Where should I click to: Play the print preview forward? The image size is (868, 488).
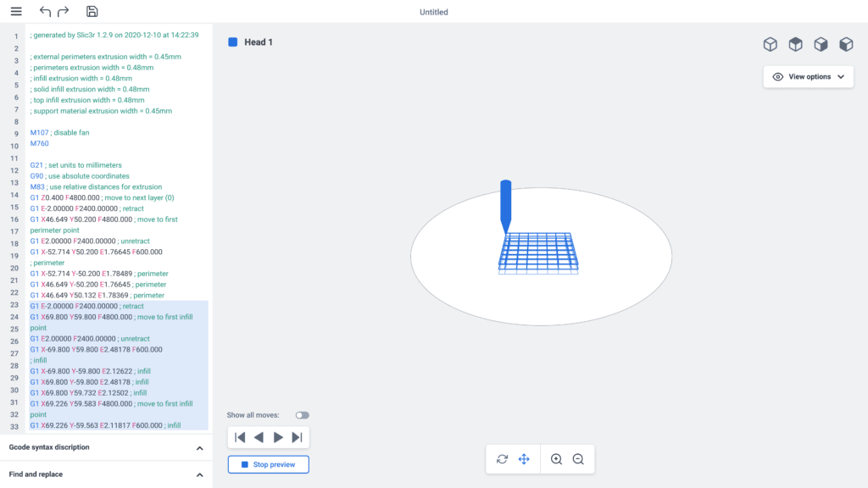[x=278, y=437]
